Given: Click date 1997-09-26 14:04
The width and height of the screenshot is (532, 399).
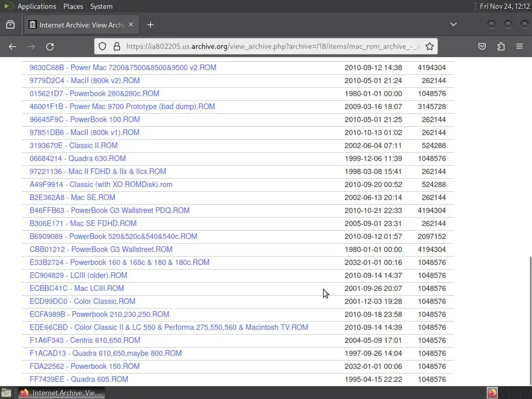Looking at the screenshot, I should point(373,353).
